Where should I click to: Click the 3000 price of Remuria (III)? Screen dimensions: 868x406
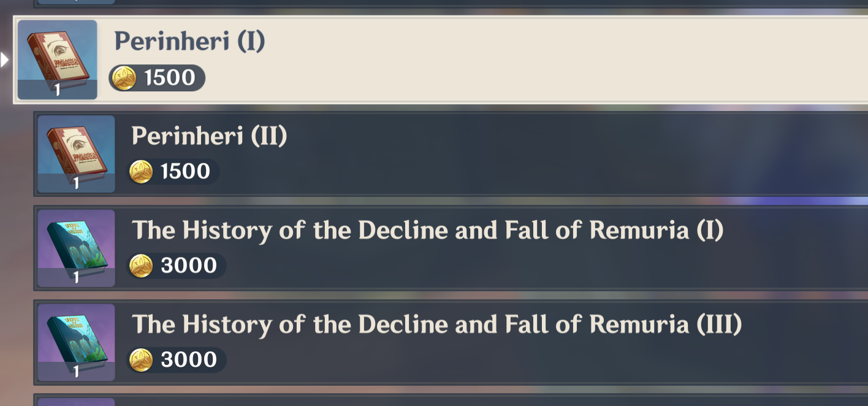click(188, 359)
